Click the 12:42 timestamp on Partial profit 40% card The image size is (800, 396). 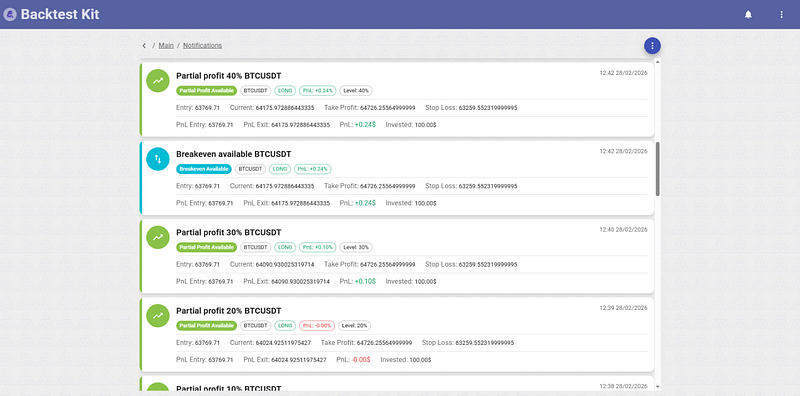(623, 73)
